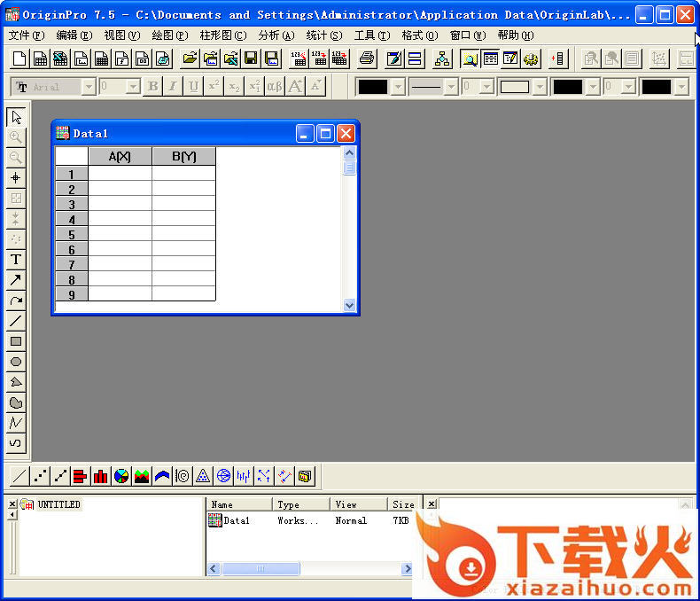Screen dimensions: 700x601
Task: Open the line style dropdown
Action: 452,87
